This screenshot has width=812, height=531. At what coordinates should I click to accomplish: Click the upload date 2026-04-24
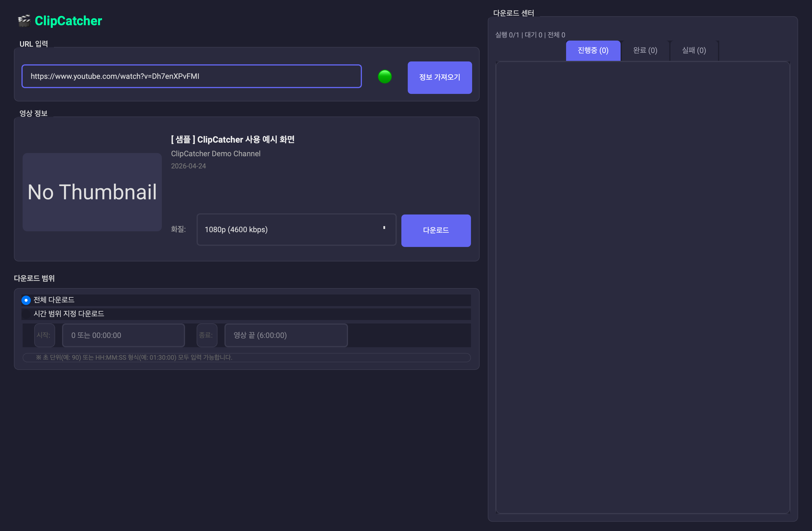pyautogui.click(x=188, y=166)
